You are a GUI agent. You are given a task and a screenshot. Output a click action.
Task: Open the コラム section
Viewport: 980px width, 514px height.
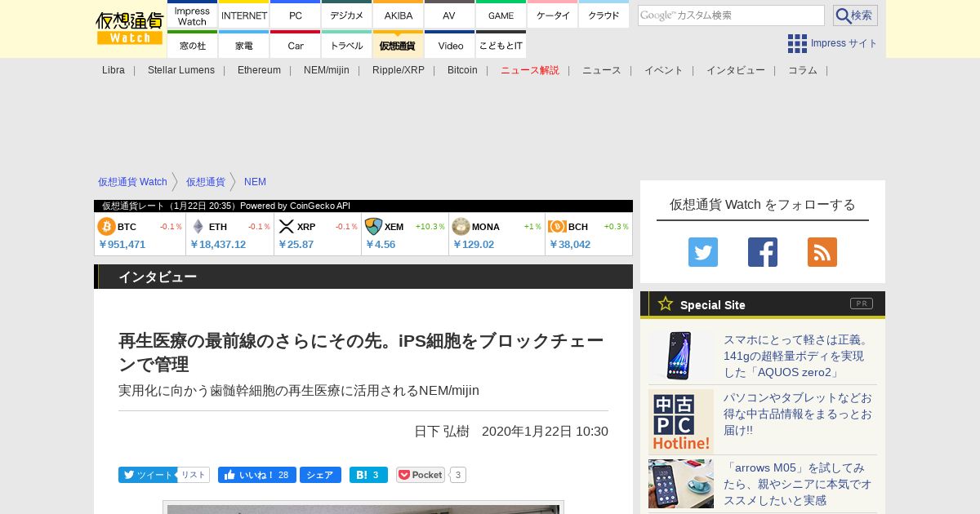pos(803,70)
